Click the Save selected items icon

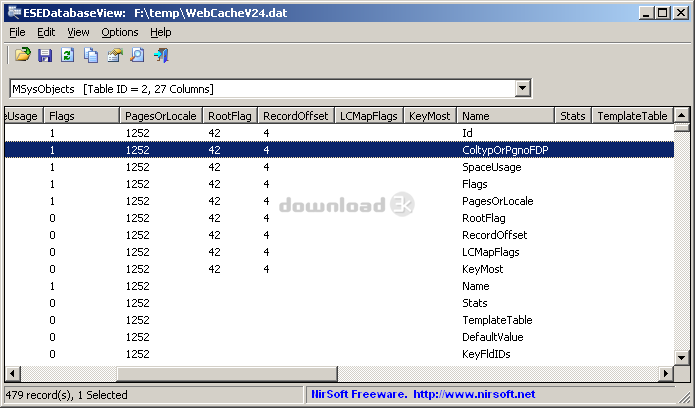click(45, 55)
